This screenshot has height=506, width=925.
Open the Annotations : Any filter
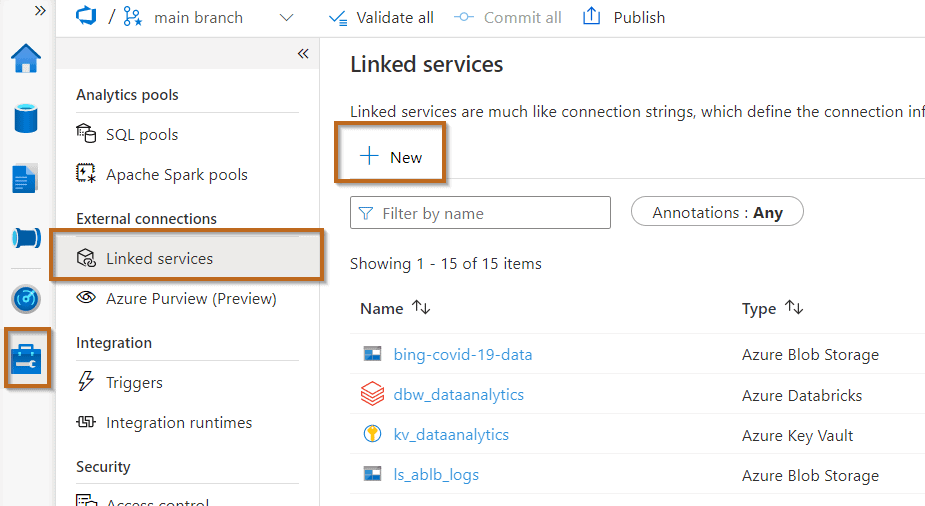click(x=717, y=212)
